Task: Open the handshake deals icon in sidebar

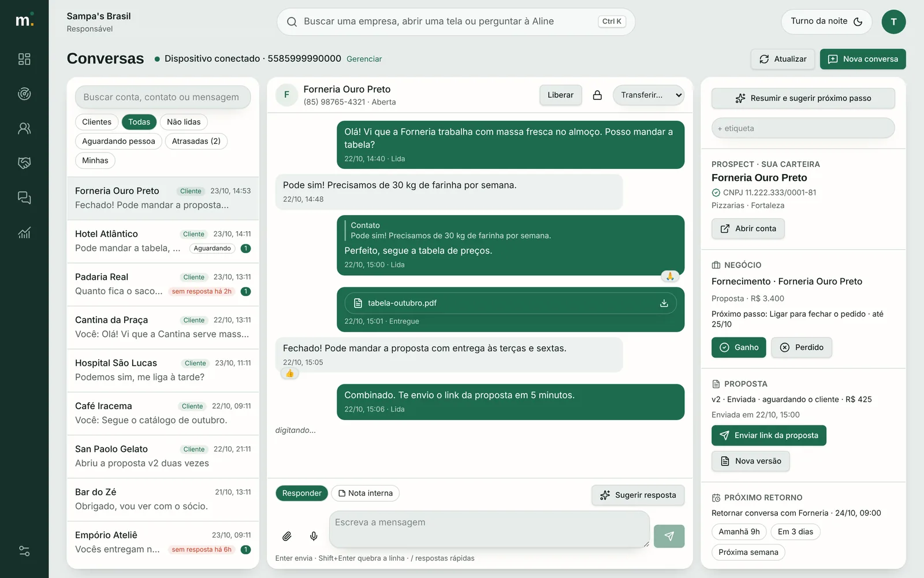Action: pyautogui.click(x=24, y=163)
